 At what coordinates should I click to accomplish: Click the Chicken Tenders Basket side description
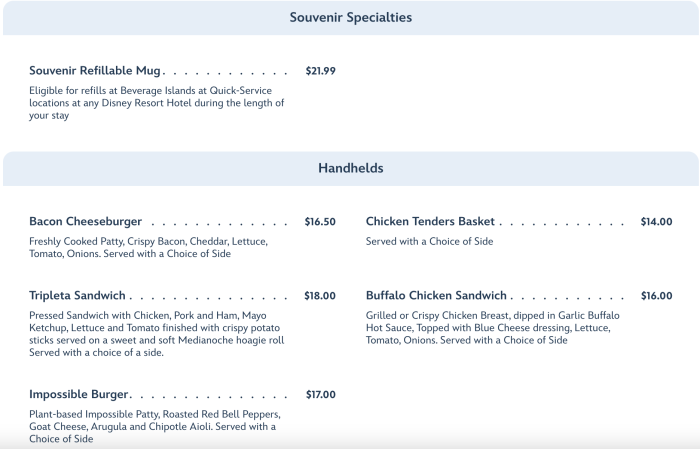click(x=429, y=241)
